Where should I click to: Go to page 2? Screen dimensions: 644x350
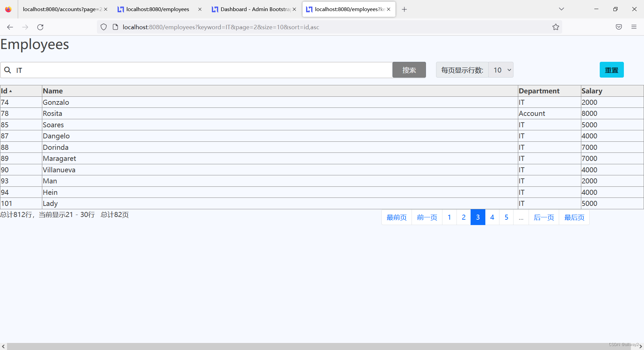click(464, 217)
